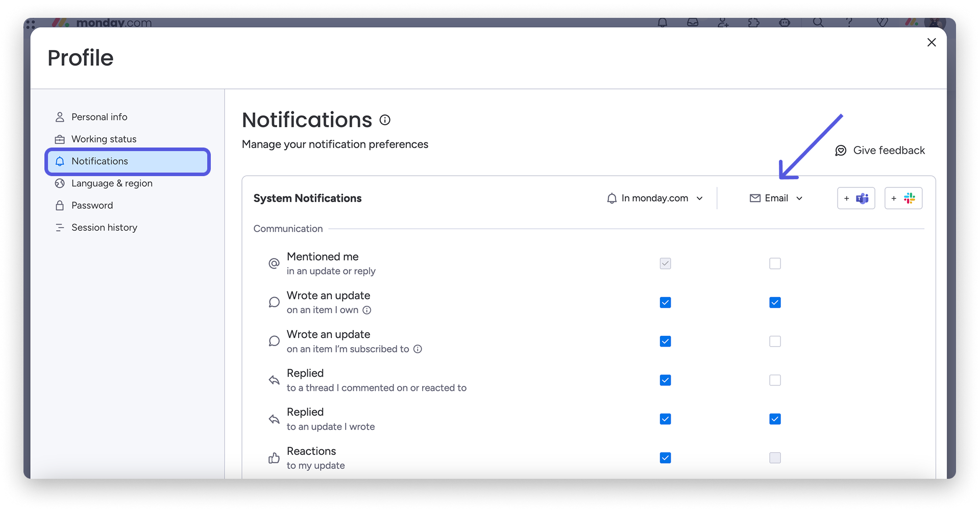Enable email for 'Replied to a thread' notification

[x=775, y=380]
